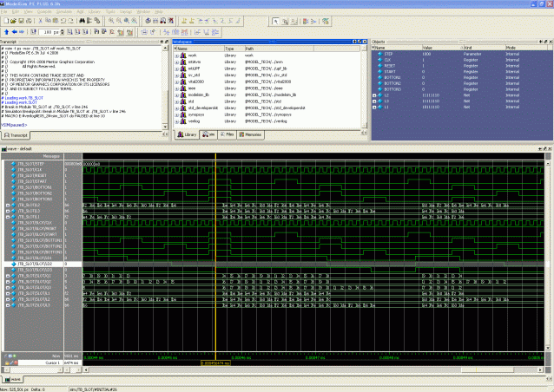Click the ieee library icon in Workspace
The height and width of the screenshot is (392, 554).
tap(183, 88)
